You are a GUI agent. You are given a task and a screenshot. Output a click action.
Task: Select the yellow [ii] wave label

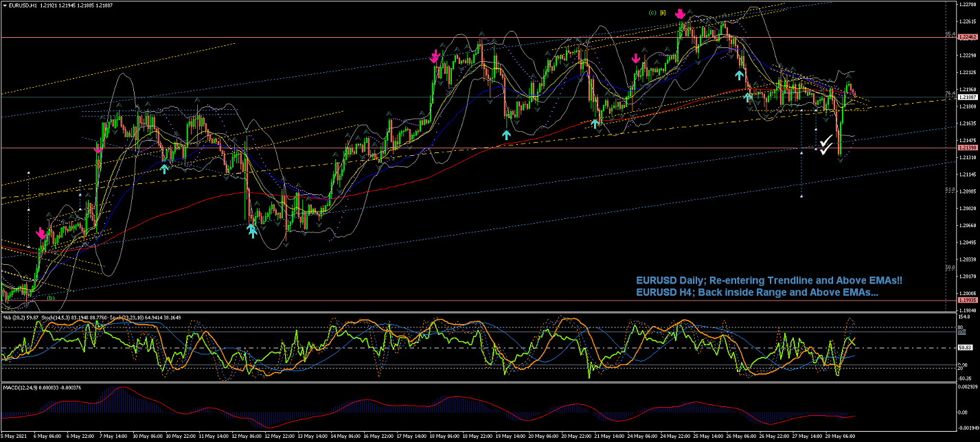663,12
